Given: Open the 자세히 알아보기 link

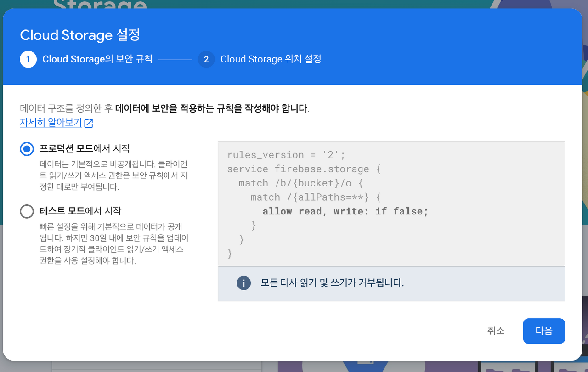Looking at the screenshot, I should click(51, 123).
